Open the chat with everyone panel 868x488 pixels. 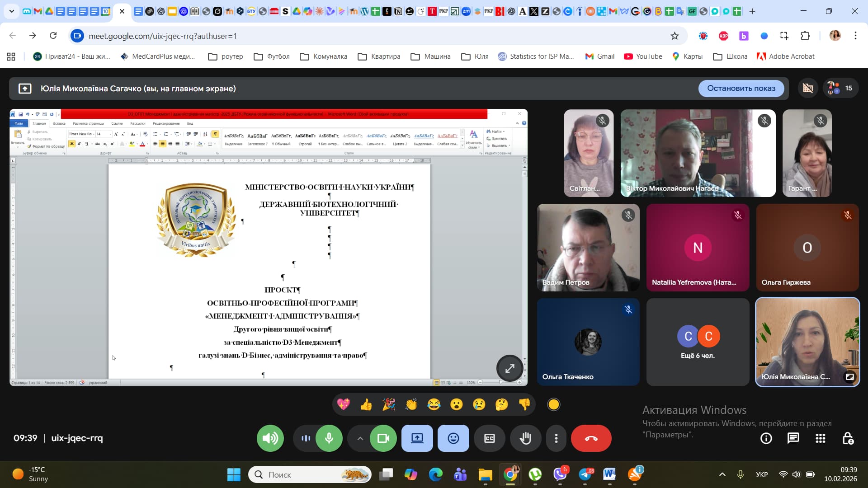coord(793,438)
